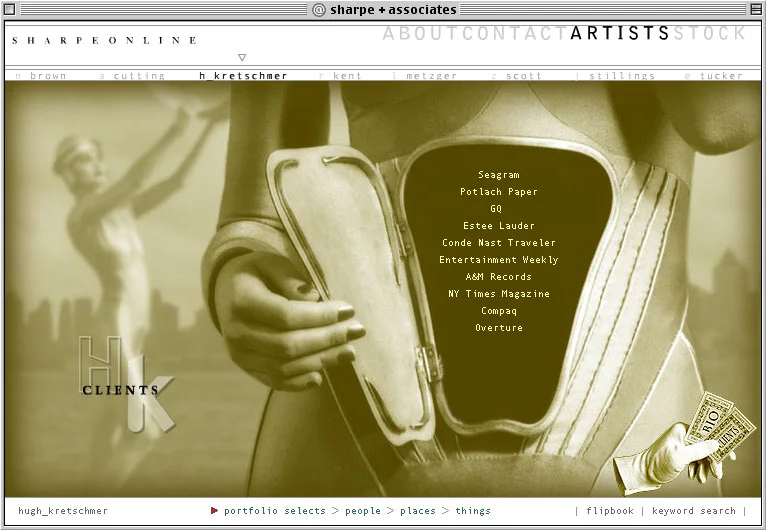Open the ABOUT section
766x530 pixels.
point(422,33)
